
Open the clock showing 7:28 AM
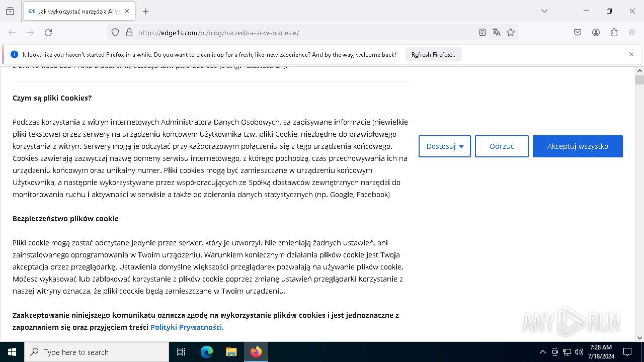pos(601,352)
